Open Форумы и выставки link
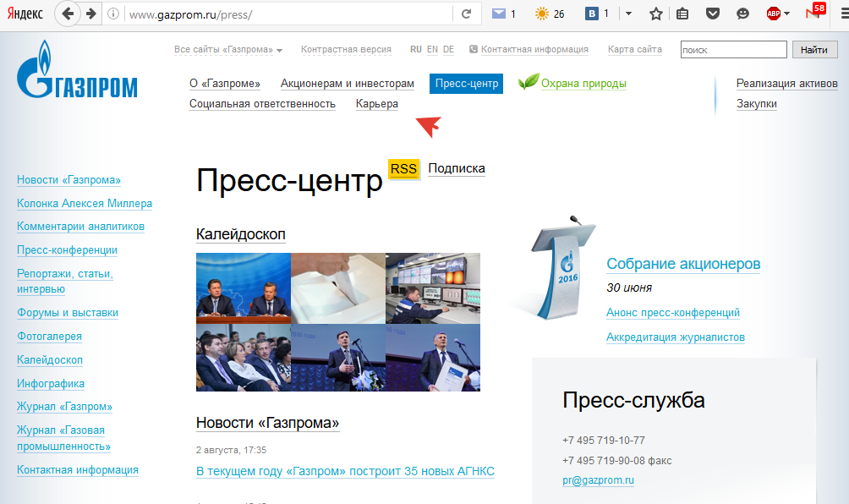849x504 pixels. pos(68,312)
